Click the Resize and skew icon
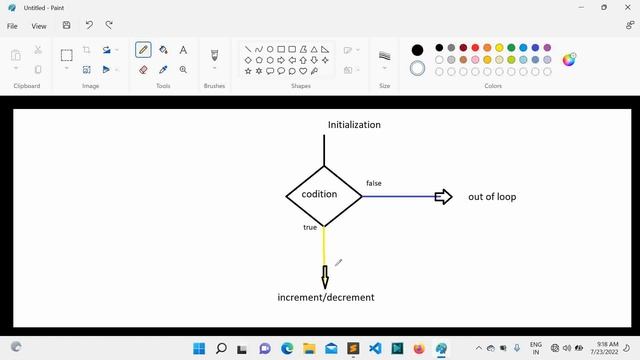 (87, 70)
